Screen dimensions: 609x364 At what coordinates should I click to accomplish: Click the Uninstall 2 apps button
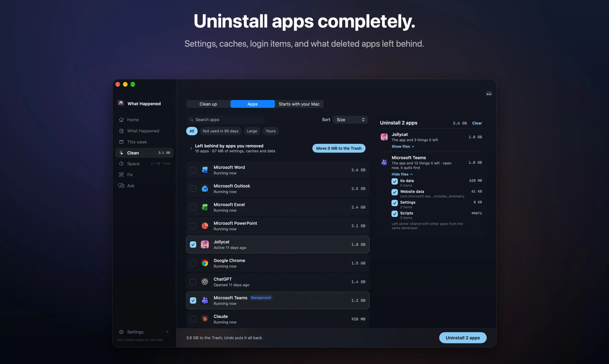point(463,338)
